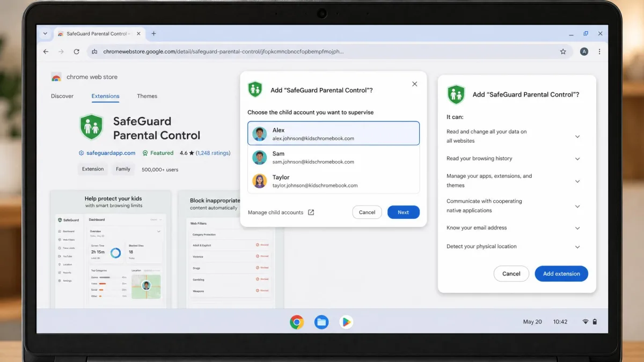Image resolution: width=644 pixels, height=362 pixels.
Task: Open the Chrome three-dot menu
Action: [599, 51]
